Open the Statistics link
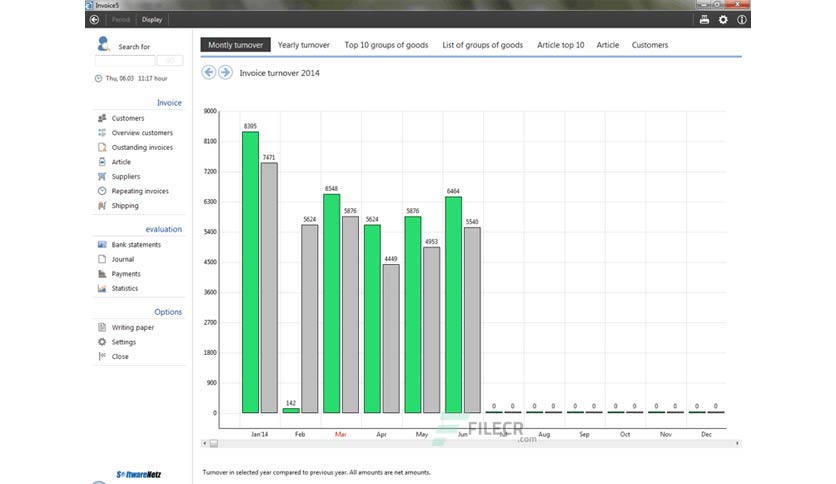Screen dimensions: 836x484 (124, 288)
